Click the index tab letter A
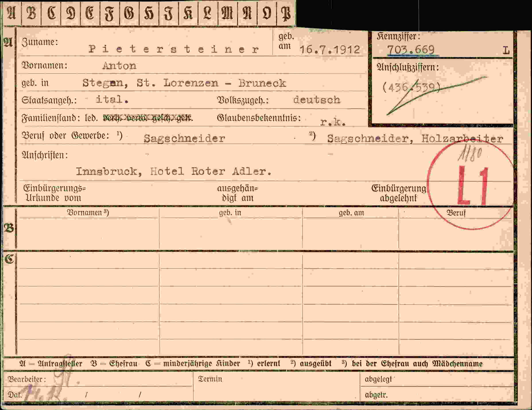 point(12,13)
